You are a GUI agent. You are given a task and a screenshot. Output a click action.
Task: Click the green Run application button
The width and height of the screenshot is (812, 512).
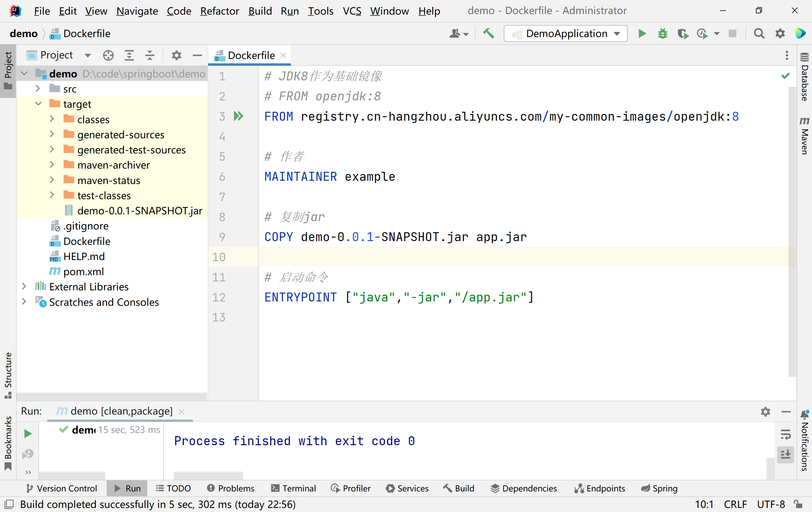coord(642,34)
